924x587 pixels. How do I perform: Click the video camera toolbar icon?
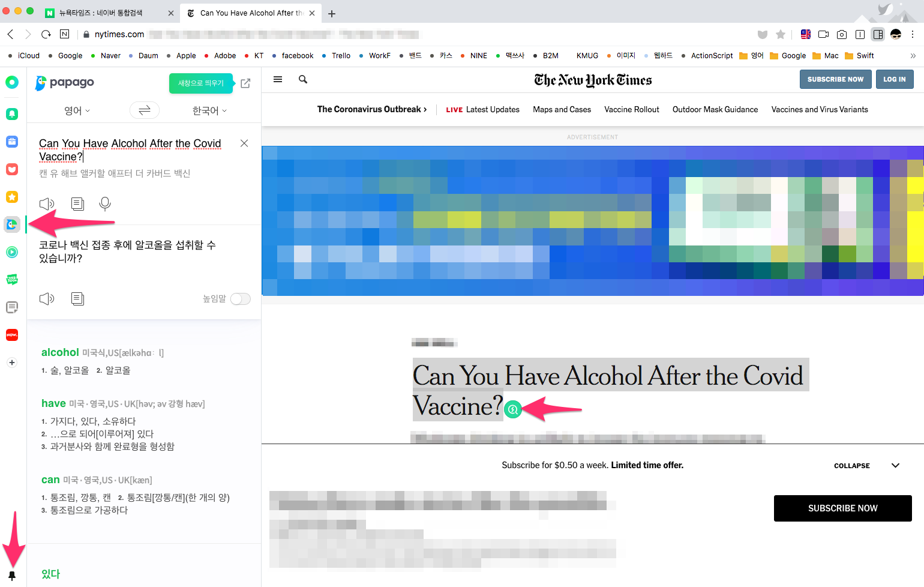click(824, 34)
